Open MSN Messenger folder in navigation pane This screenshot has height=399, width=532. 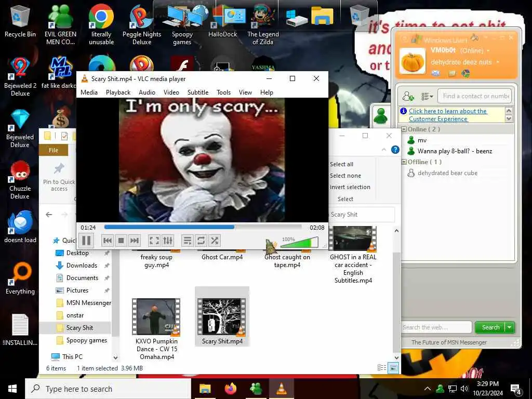88,303
